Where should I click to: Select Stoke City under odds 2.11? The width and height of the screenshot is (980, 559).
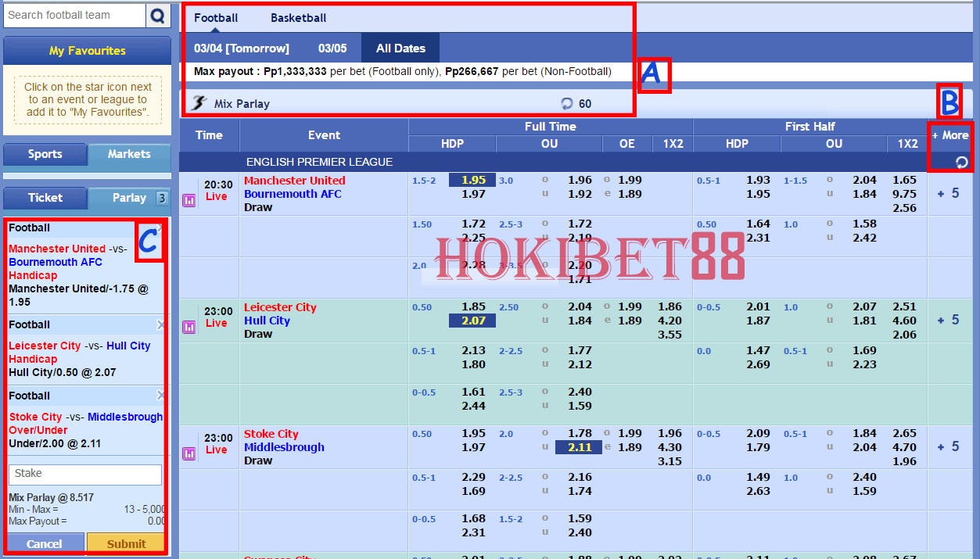tap(579, 447)
